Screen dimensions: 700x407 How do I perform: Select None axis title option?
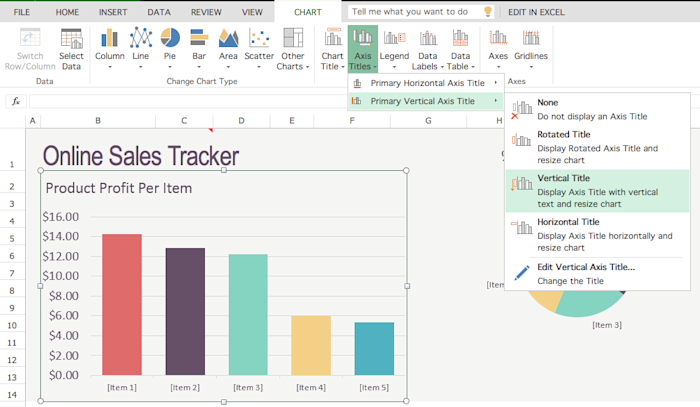tap(597, 109)
